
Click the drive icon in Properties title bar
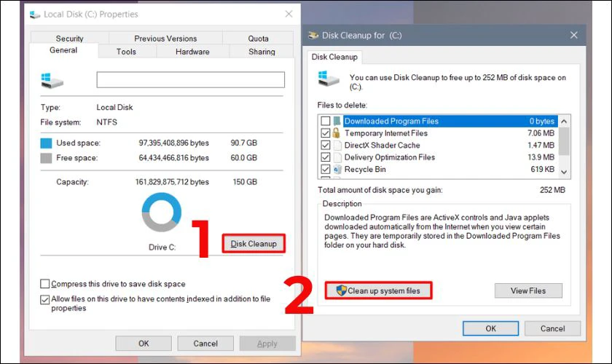(x=35, y=15)
